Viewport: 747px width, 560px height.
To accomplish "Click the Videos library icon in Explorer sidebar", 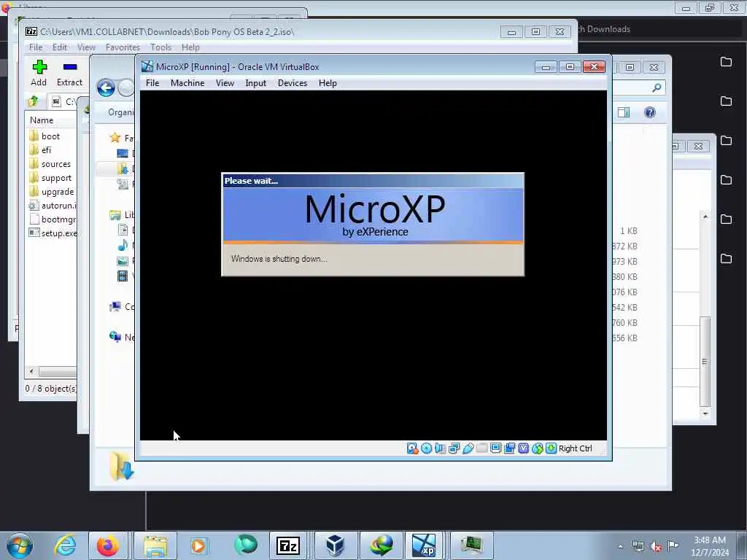I will pyautogui.click(x=123, y=276).
